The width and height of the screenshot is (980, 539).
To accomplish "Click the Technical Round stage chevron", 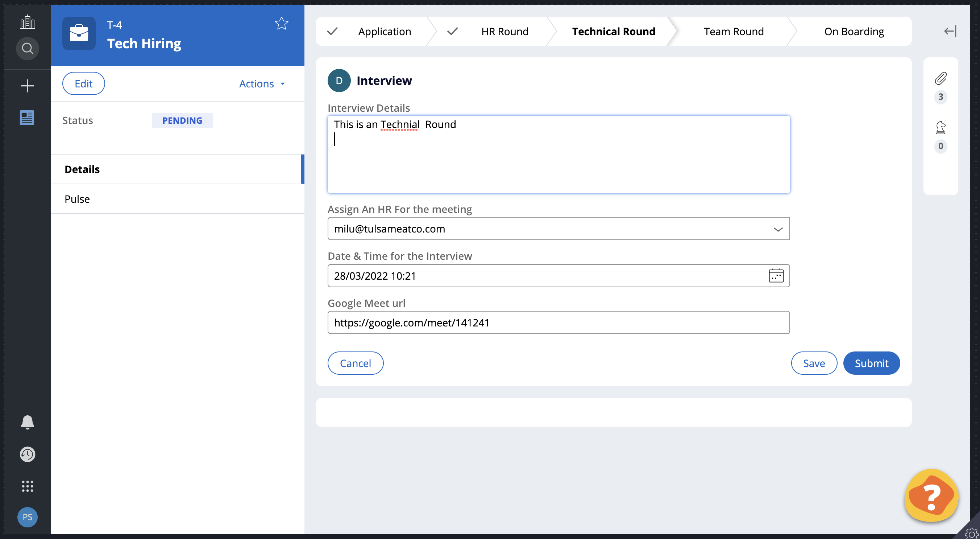I will tap(613, 31).
